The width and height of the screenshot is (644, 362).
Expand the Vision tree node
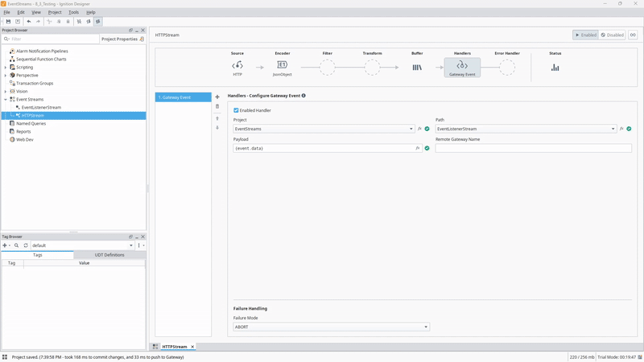pyautogui.click(x=6, y=92)
